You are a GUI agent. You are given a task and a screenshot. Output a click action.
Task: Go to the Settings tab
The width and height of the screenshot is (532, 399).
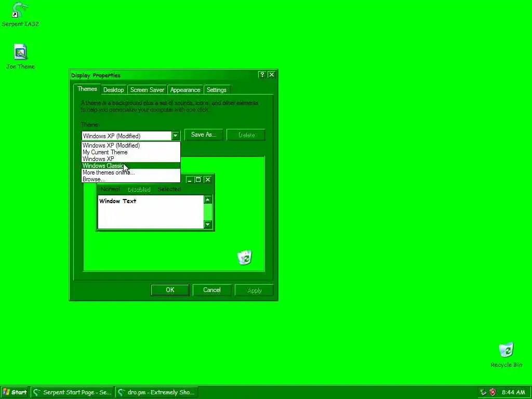tap(217, 90)
